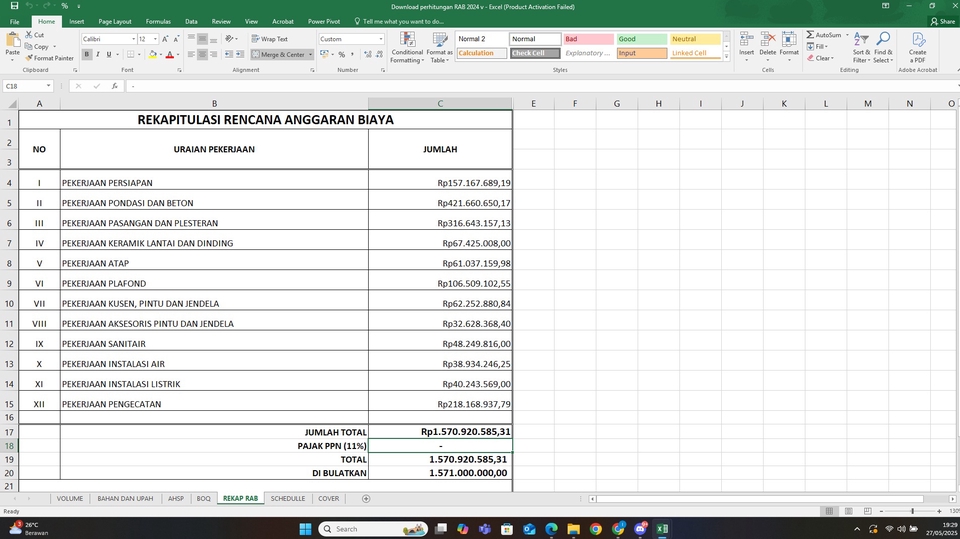Open the Calibri font name dropdown
The width and height of the screenshot is (960, 539).
pos(133,39)
